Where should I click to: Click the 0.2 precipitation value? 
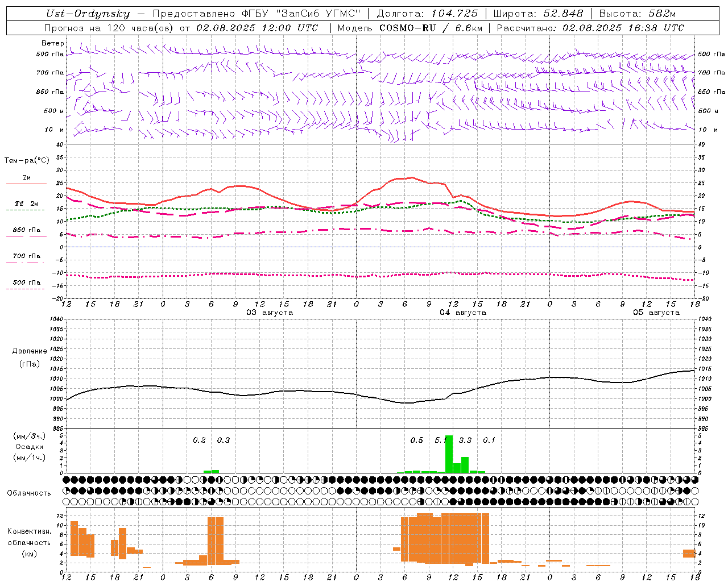pos(199,440)
